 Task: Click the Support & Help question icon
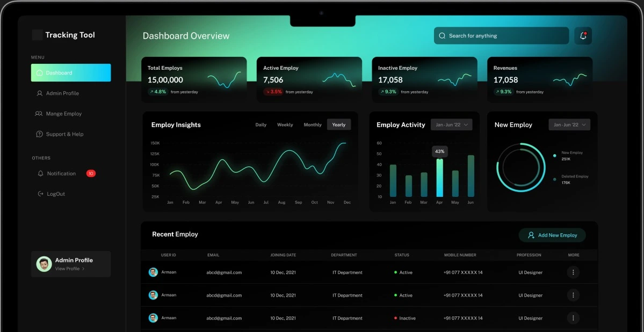39,134
